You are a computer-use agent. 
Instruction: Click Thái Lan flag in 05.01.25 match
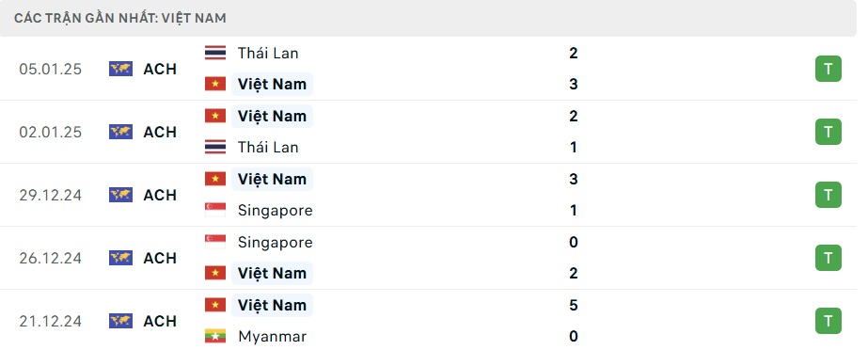point(215,54)
